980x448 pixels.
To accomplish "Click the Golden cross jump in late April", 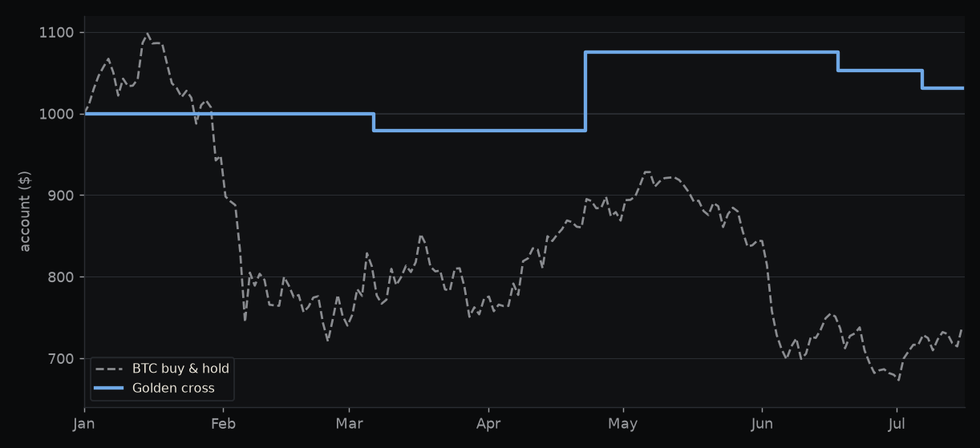I will (585, 91).
